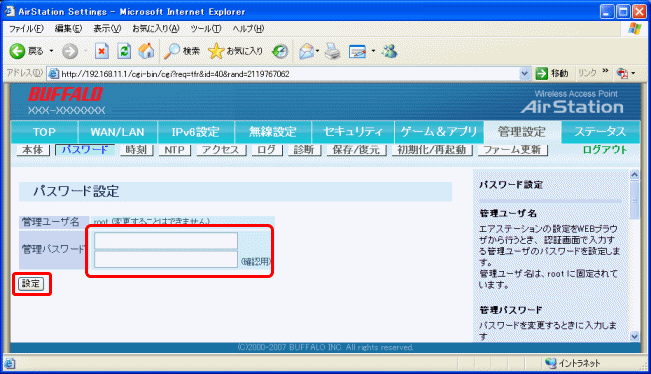The image size is (651, 374).
Task: Open the 時刻 sub-tab
Action: (136, 149)
